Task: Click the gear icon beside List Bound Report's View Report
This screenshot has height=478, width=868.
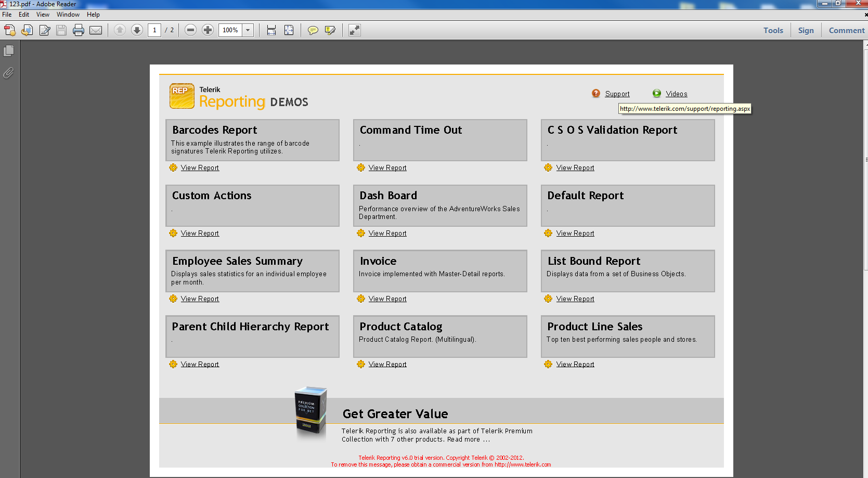Action: click(x=548, y=299)
